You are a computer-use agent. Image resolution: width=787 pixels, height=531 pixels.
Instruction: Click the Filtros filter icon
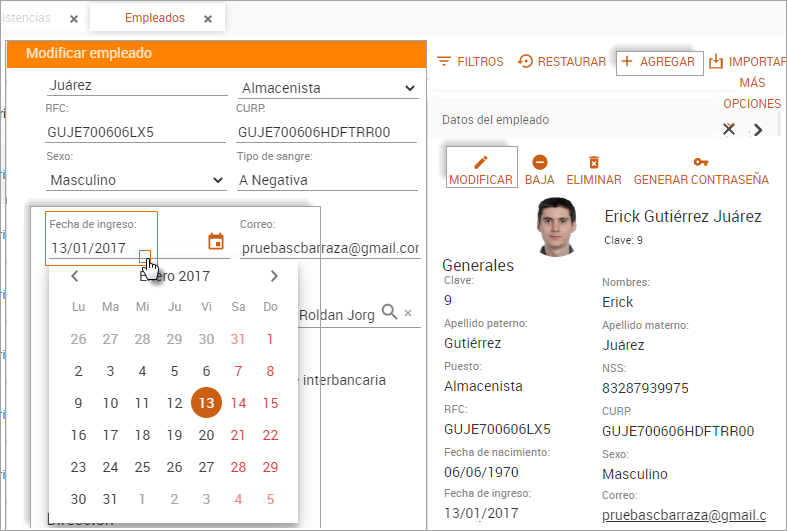(x=445, y=62)
